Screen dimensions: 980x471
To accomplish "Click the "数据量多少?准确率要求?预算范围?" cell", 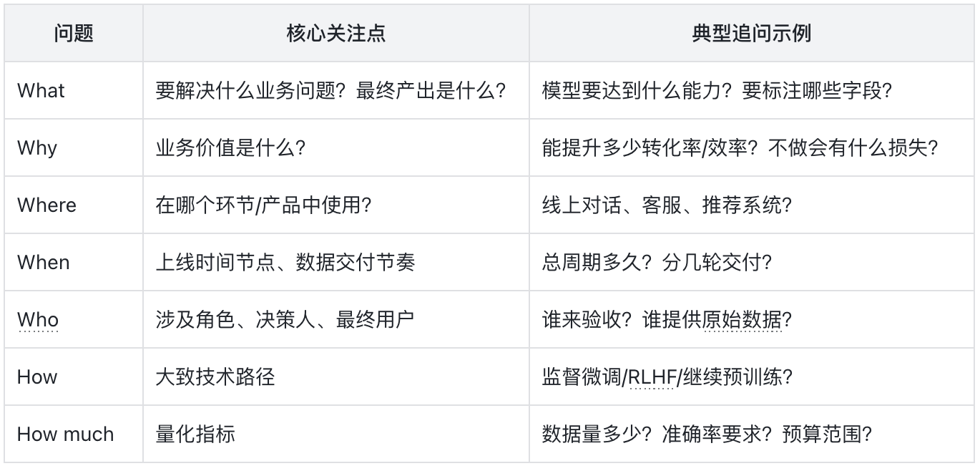I will [x=707, y=434].
